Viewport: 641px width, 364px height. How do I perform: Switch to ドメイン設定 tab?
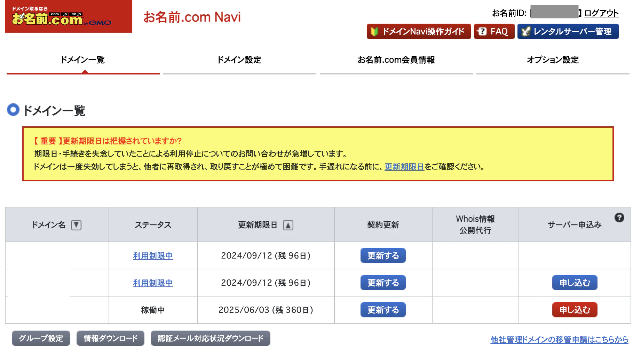pyautogui.click(x=239, y=60)
